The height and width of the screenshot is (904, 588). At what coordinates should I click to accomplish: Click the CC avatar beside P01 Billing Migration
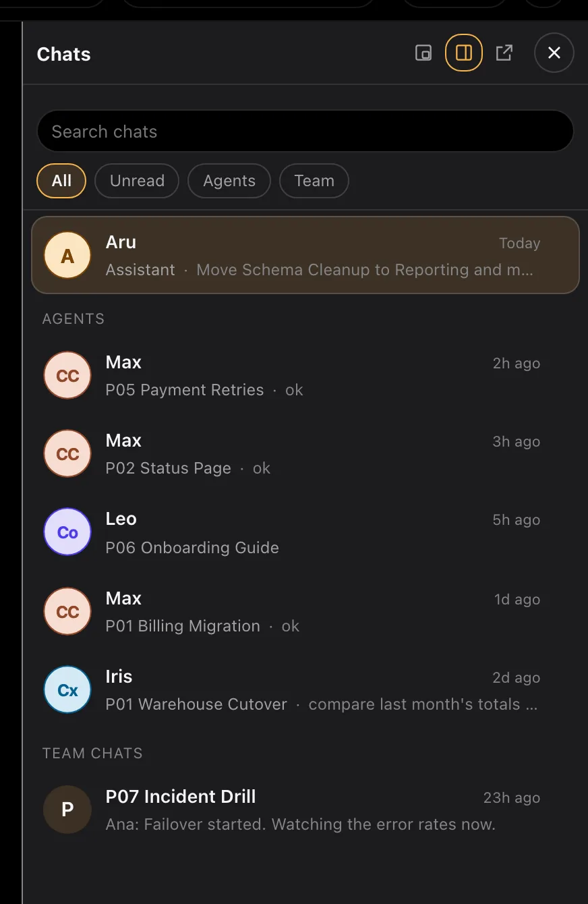67,612
